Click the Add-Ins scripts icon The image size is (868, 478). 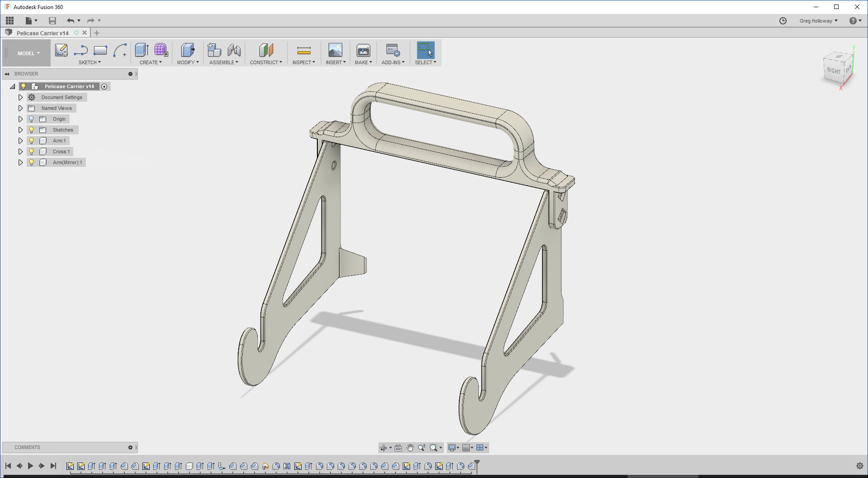point(393,50)
